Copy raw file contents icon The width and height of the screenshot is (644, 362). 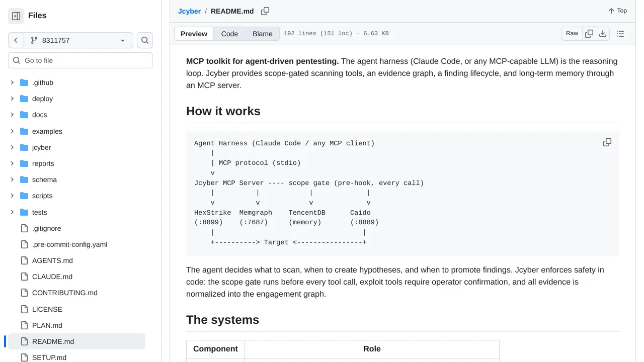click(x=589, y=34)
